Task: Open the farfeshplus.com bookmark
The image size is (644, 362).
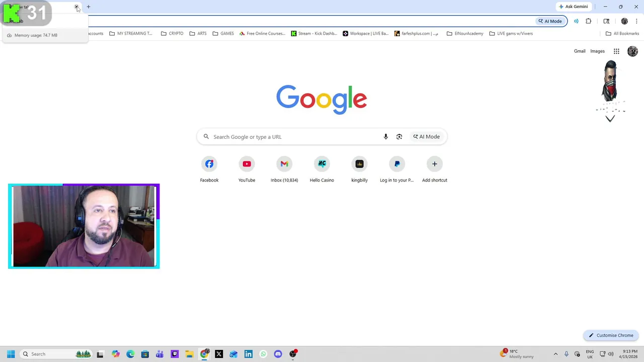Action: (416, 34)
